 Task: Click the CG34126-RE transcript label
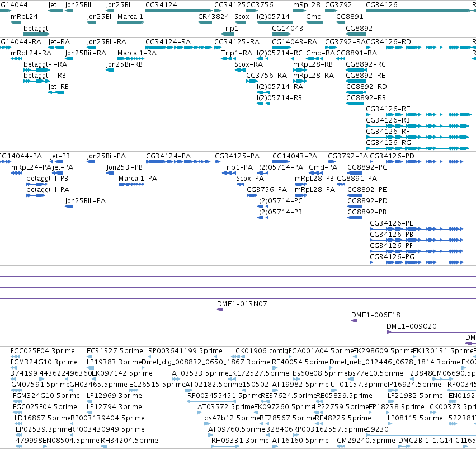pos(388,109)
